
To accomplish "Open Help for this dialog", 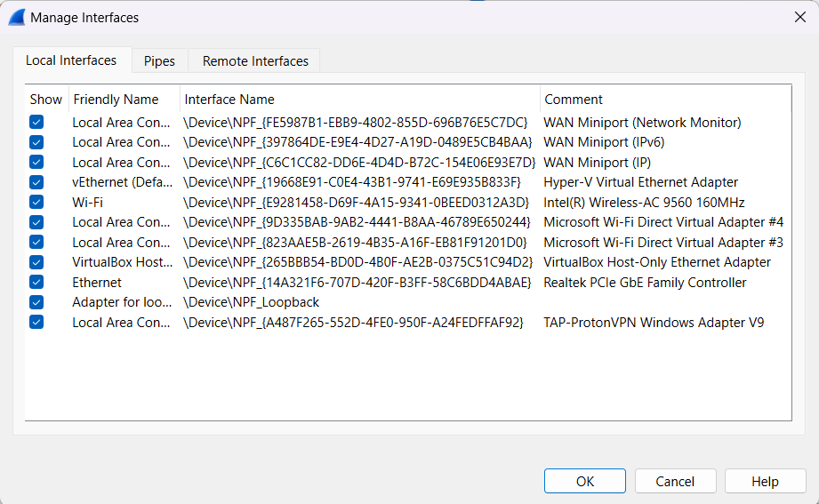I will click(x=765, y=481).
